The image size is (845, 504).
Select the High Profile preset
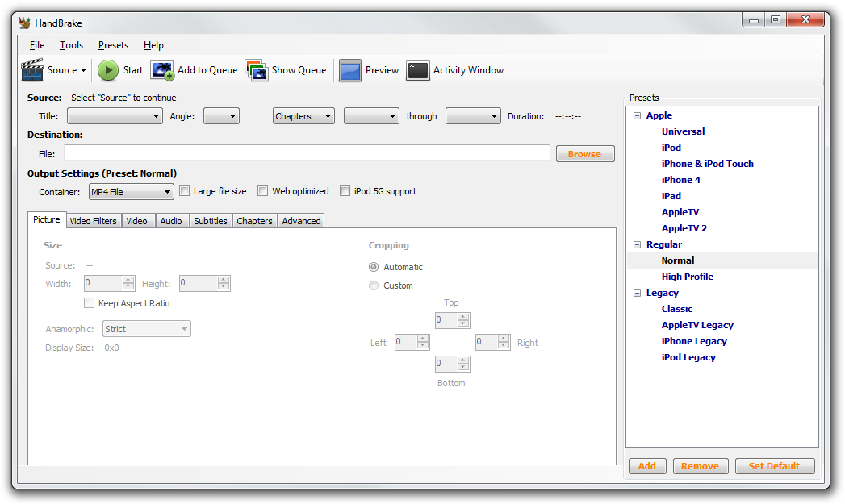click(687, 277)
